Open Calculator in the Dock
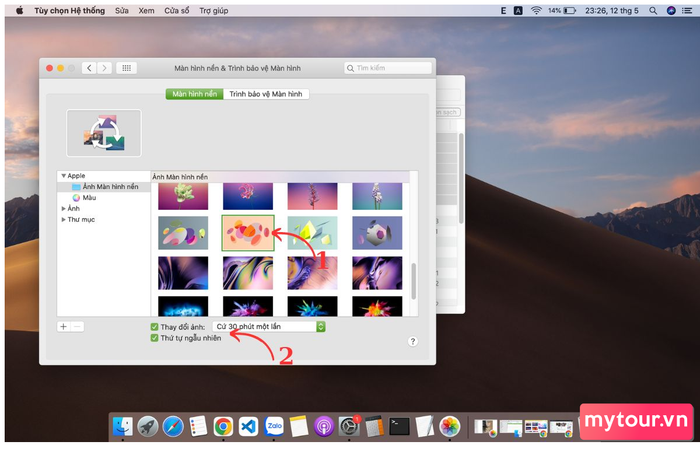700x449 pixels. pyautogui.click(x=374, y=426)
